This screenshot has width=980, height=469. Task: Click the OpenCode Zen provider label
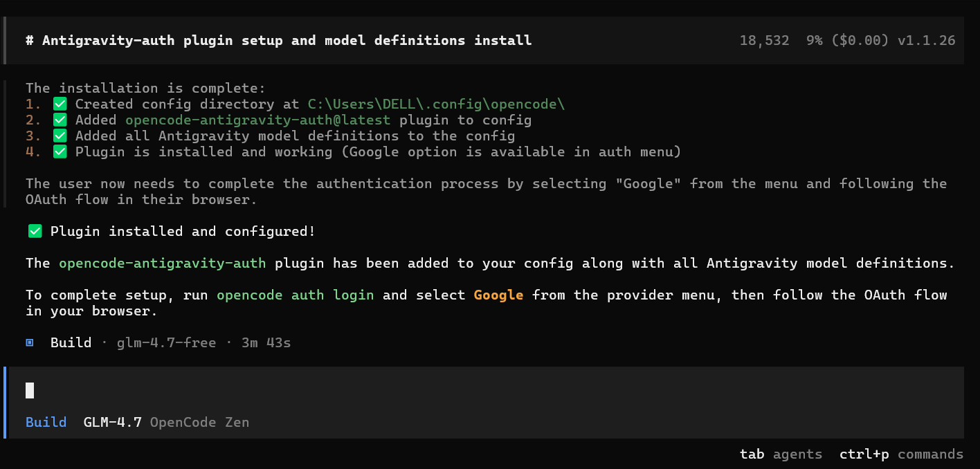coord(199,422)
